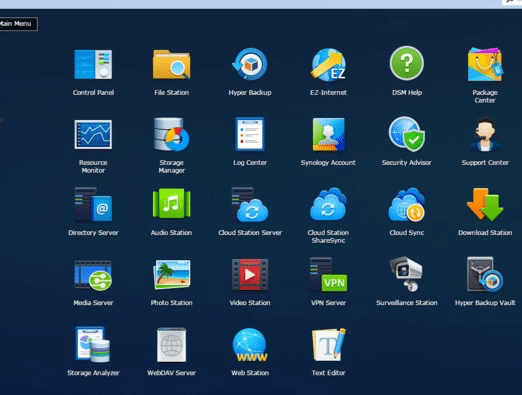Viewport: 522px width, 395px height.
Task: Open DSM Help
Action: pyautogui.click(x=407, y=63)
